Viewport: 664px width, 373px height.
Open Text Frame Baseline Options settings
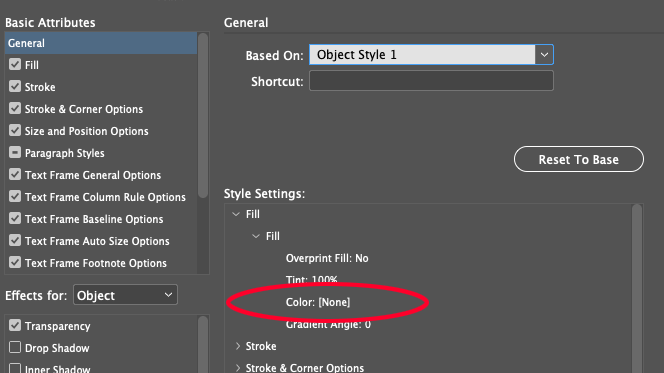tap(94, 219)
